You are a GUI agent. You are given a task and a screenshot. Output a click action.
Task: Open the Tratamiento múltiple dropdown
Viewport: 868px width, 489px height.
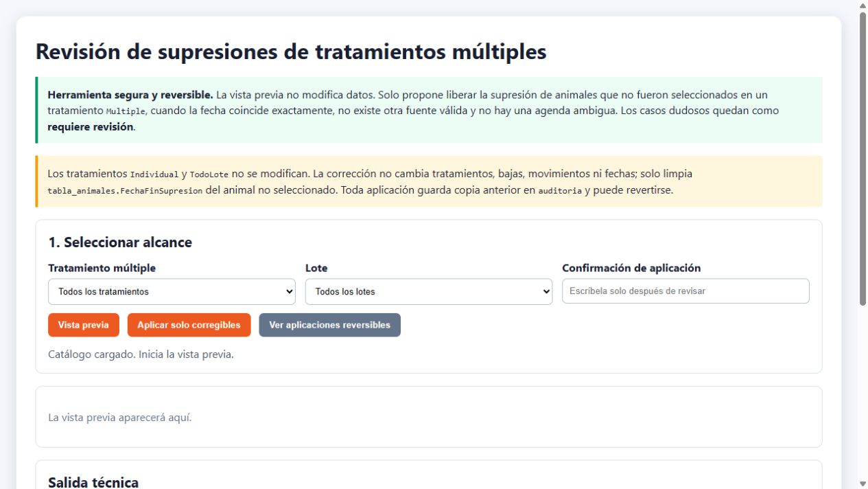click(172, 291)
